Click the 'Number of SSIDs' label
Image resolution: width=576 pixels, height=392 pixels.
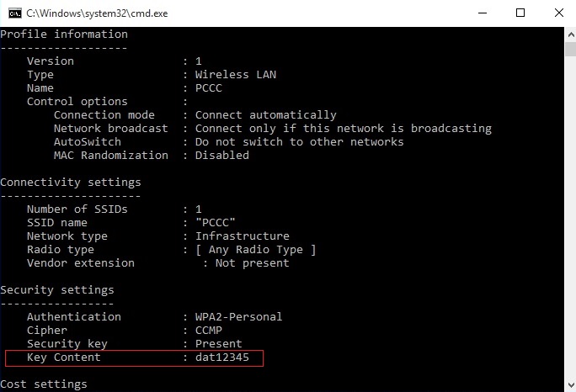tap(77, 209)
